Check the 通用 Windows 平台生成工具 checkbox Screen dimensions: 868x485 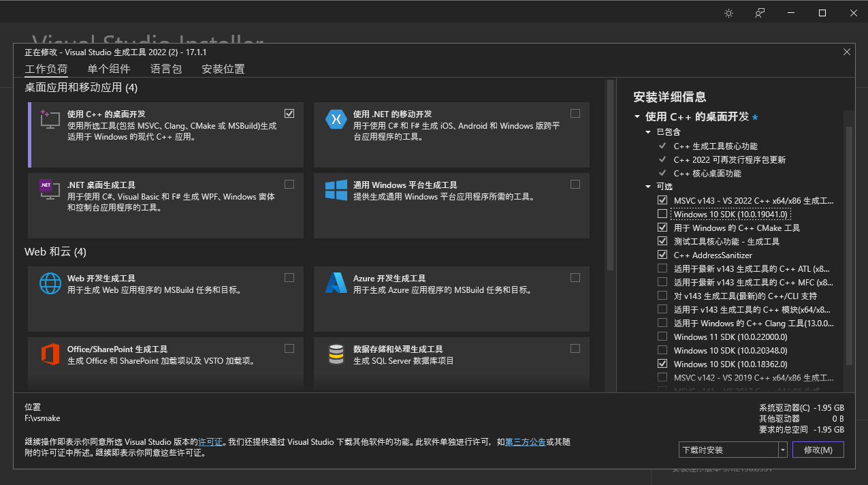pos(575,184)
